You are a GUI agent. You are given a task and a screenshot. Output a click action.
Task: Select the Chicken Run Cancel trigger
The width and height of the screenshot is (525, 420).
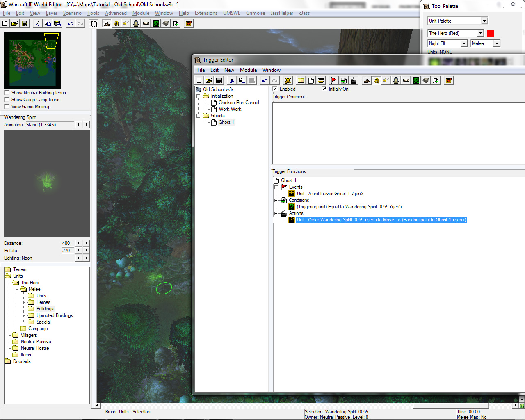(x=239, y=103)
